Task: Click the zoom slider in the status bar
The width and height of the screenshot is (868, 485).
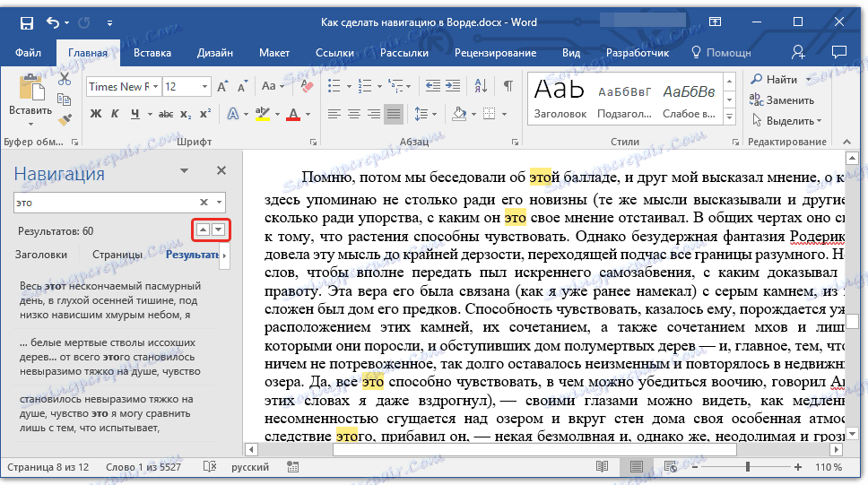Action: pos(748,468)
